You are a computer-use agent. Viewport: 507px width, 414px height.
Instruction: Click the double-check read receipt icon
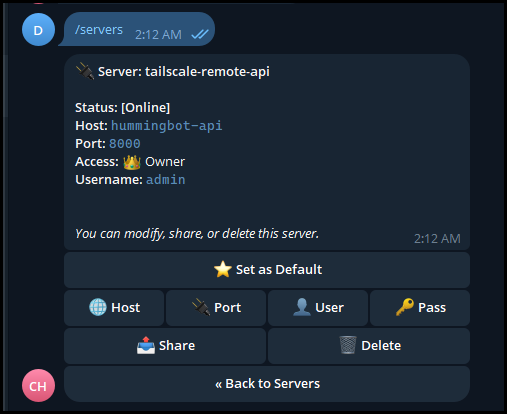click(x=200, y=34)
